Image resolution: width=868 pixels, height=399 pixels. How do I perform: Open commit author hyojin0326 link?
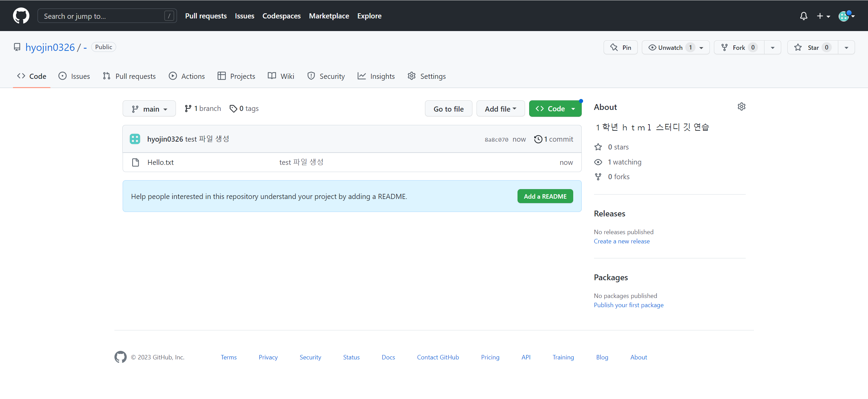(165, 139)
